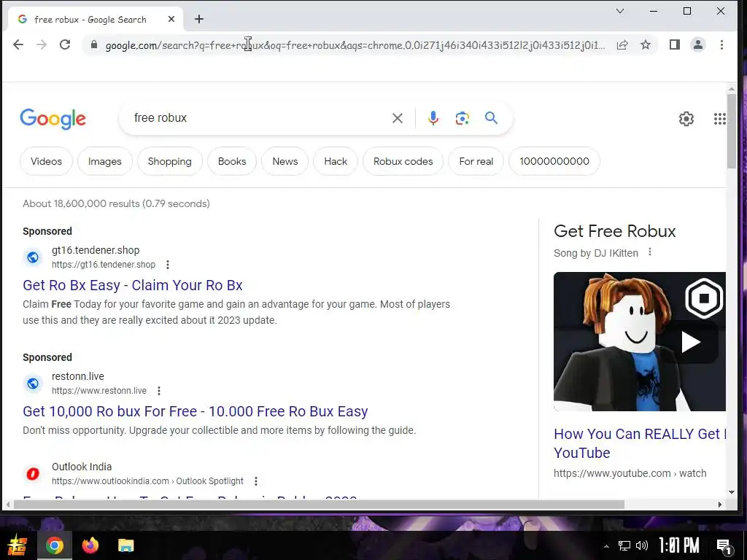Click the 1:01 PM taskbar clock
747x560 pixels.
(679, 545)
